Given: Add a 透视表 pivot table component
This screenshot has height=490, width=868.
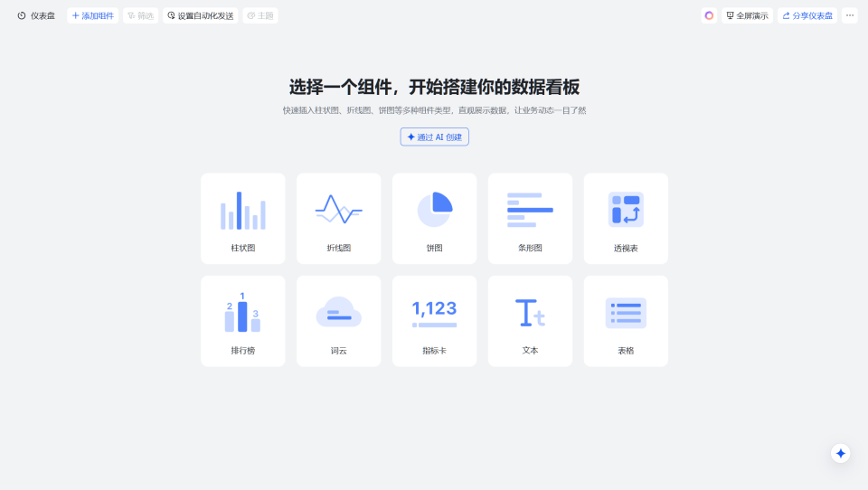Looking at the screenshot, I should [x=626, y=218].
